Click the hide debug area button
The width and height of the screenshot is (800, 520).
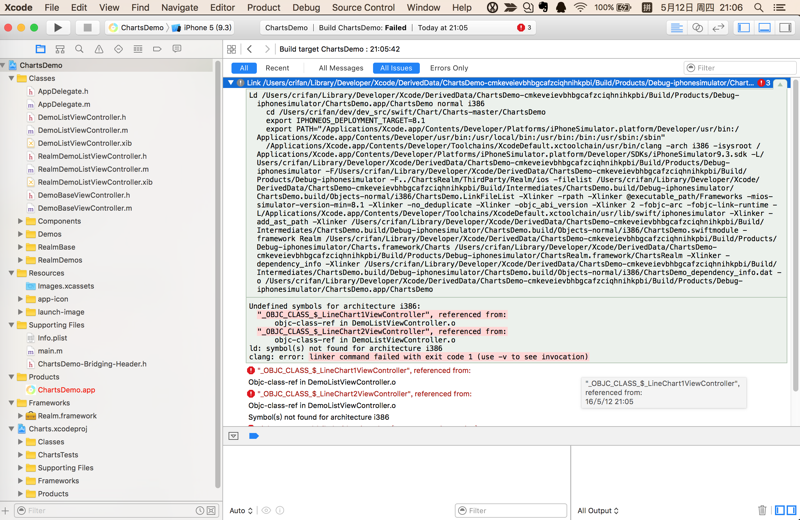click(233, 436)
